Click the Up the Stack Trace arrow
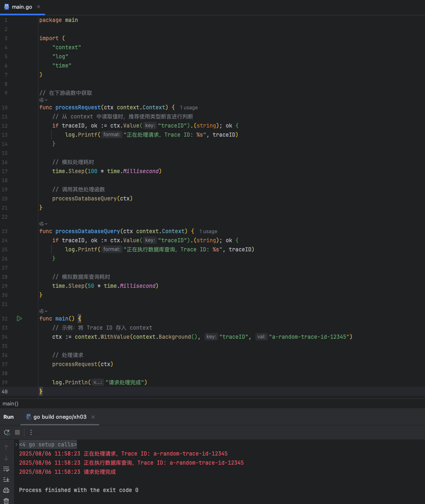This screenshot has width=425, height=504. (6, 447)
